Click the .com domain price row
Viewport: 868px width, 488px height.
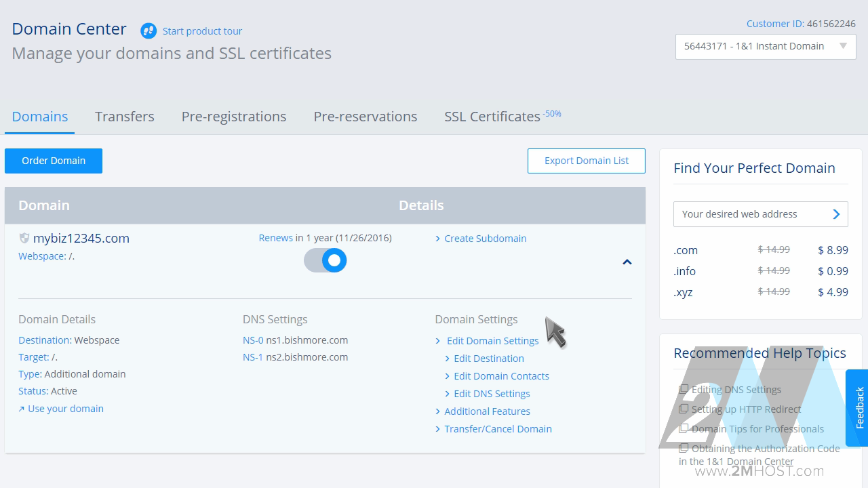click(x=761, y=250)
